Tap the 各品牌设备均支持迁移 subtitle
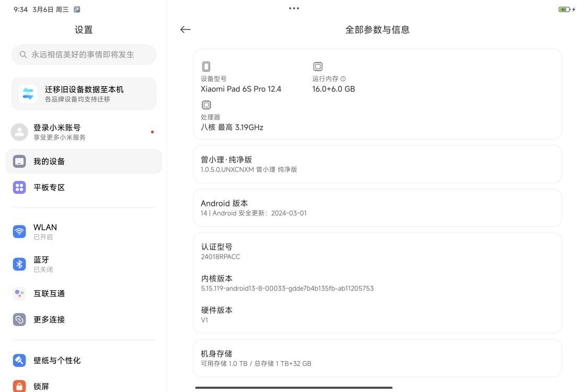The height and width of the screenshot is (392, 588). (77, 99)
